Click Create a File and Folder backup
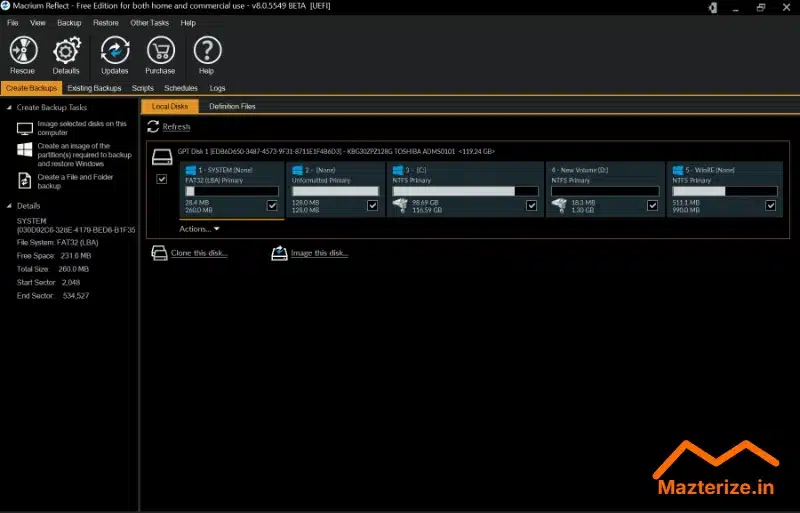 [70, 181]
